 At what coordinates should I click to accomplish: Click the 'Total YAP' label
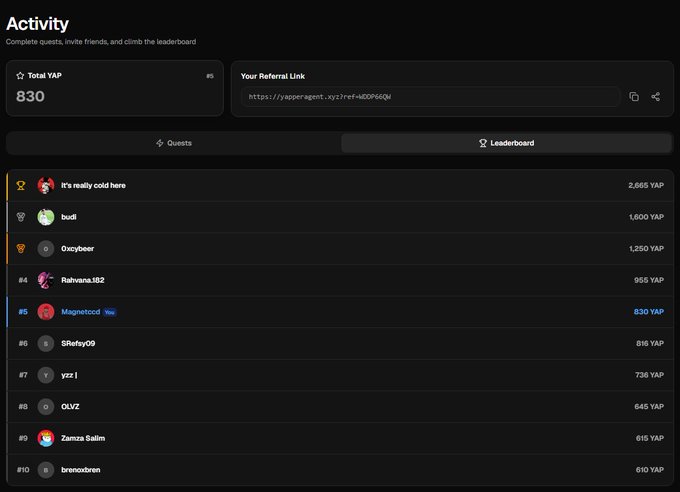coord(45,75)
